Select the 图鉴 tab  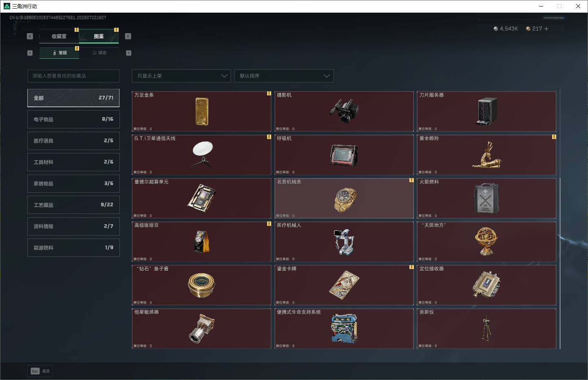[x=99, y=36]
